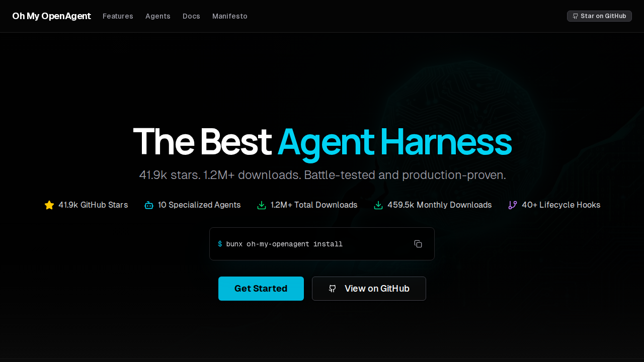Image resolution: width=644 pixels, height=362 pixels.
Task: Click the branch icon beside Lifecycle Hooks
Action: click(x=513, y=205)
